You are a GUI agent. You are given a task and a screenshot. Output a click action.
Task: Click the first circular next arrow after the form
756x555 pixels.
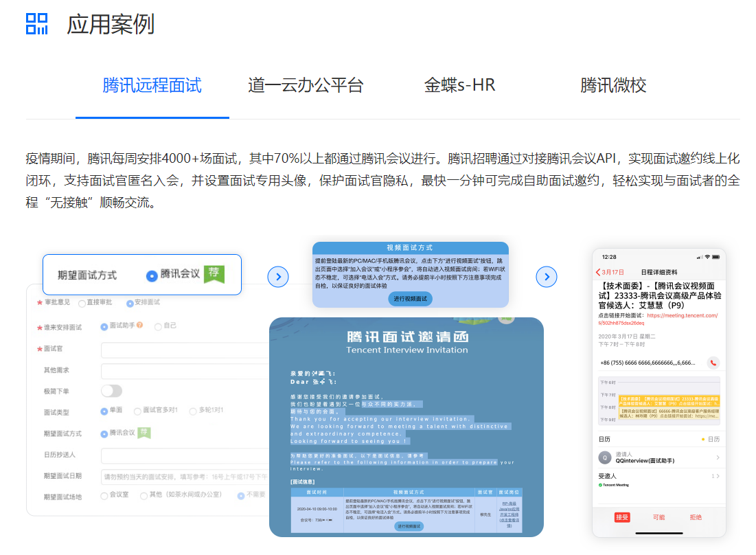[x=278, y=277]
